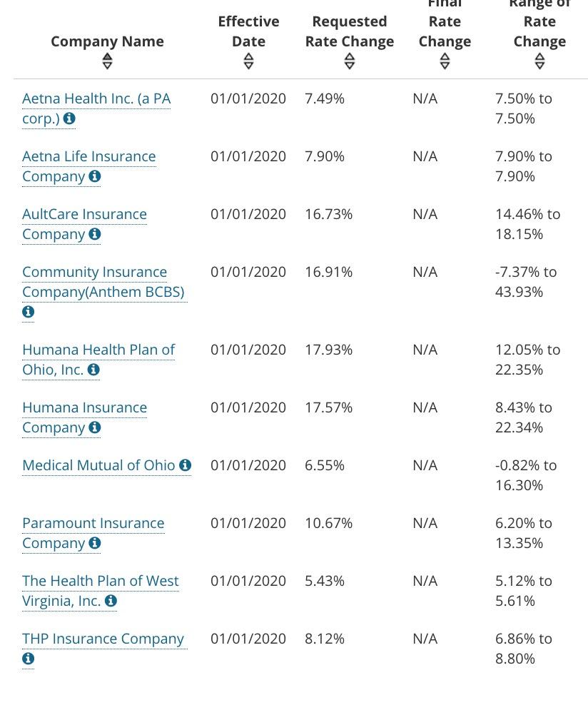Click info icon next to Medical Mutual of Ohio
The image size is (588, 705).
click(x=186, y=465)
